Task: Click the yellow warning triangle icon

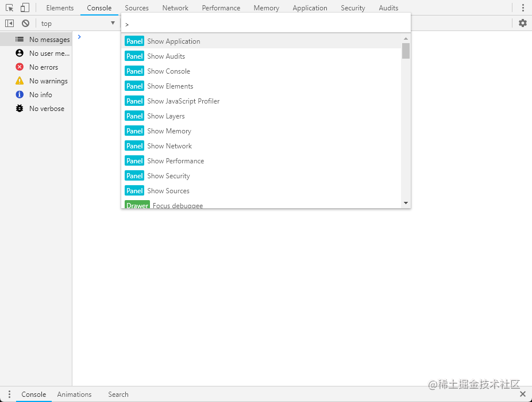Action: 20,81
